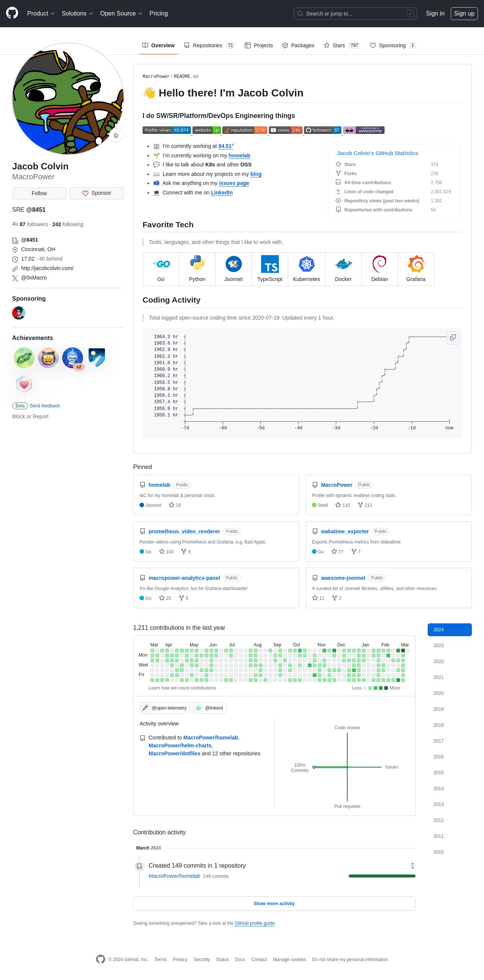The width and height of the screenshot is (484, 980).
Task: Switch to the Sponsoring tab
Action: pos(393,45)
